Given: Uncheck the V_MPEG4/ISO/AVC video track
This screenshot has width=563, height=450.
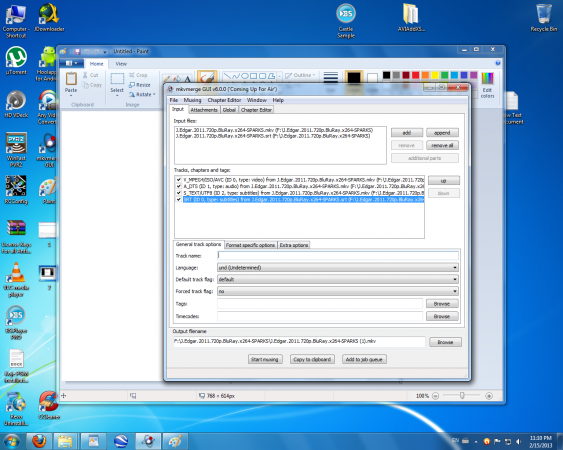Looking at the screenshot, I should coord(178,180).
